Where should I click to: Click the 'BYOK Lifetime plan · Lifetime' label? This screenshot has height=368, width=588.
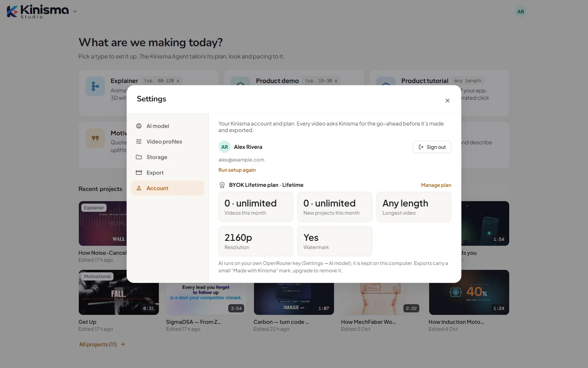(266, 185)
